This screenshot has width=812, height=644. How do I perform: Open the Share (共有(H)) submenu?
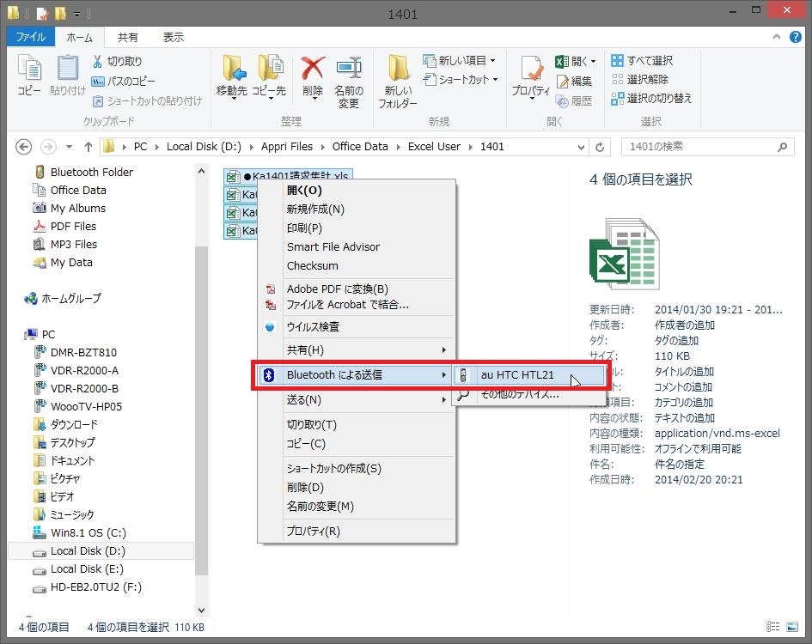click(x=357, y=350)
